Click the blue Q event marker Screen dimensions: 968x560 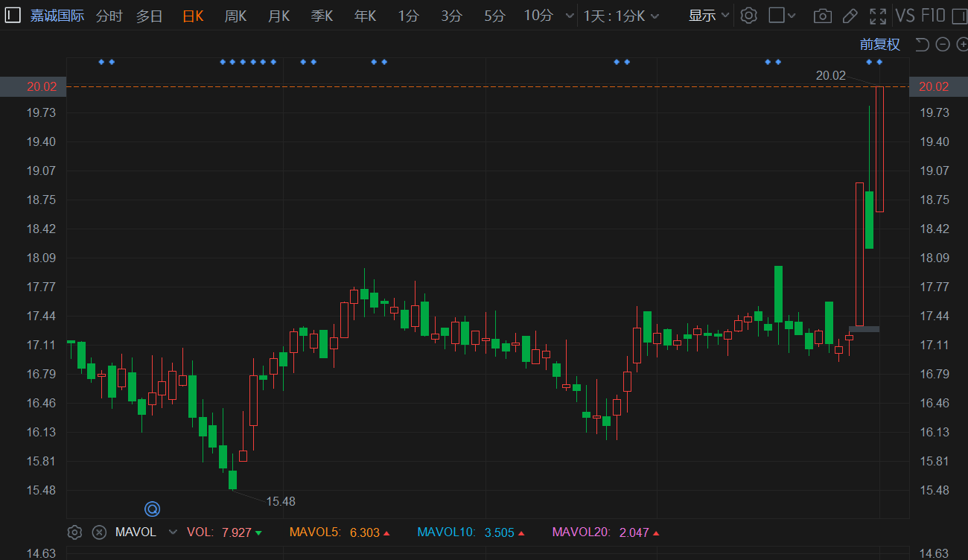152,509
